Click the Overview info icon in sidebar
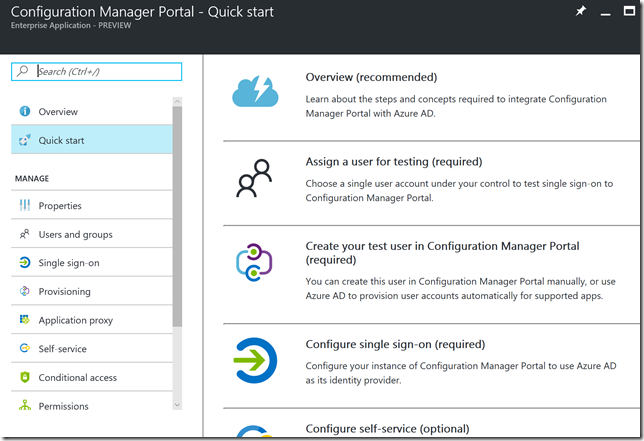 [x=24, y=112]
